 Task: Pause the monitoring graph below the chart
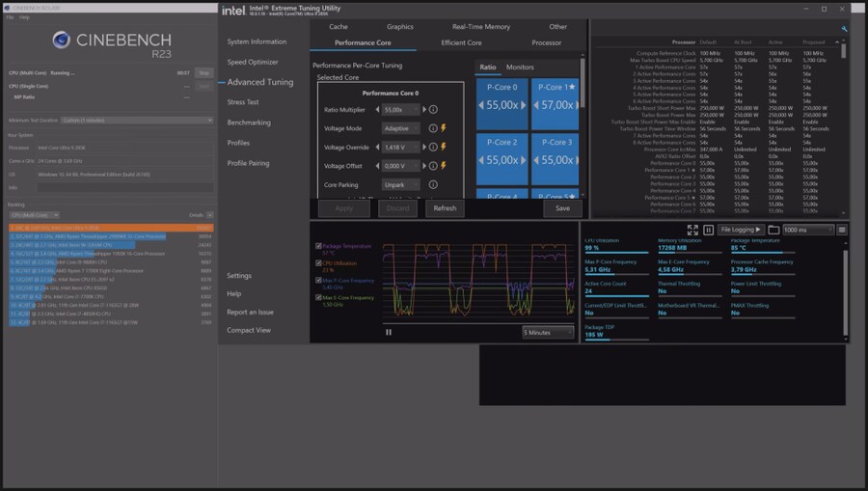(x=389, y=332)
